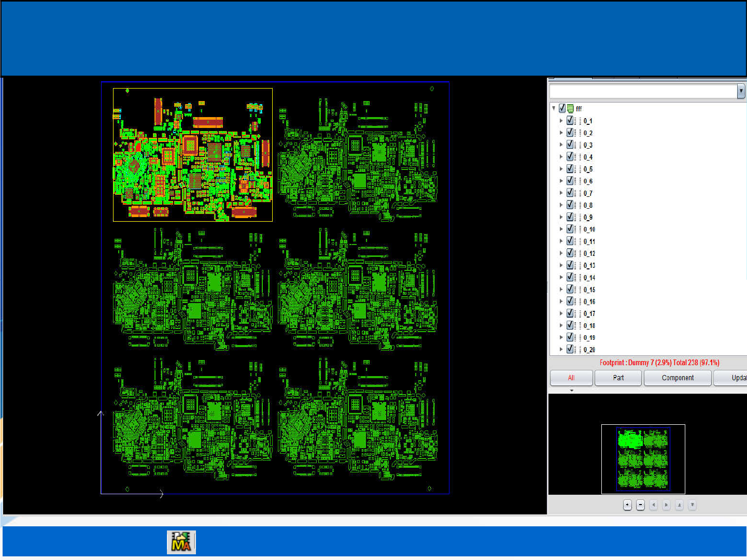Toggle the 0_1 board checkbox
The height and width of the screenshot is (560, 747).
pos(570,121)
